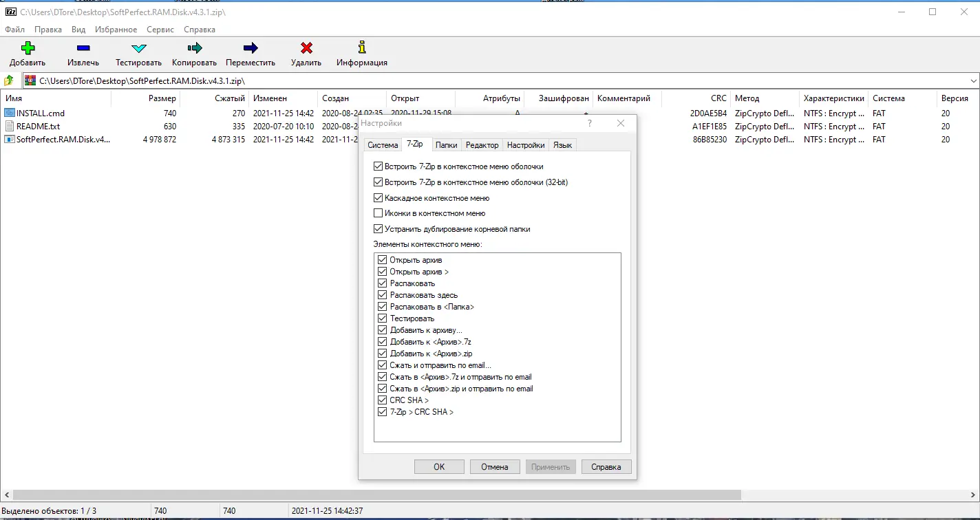
Task: Open the Справка menu
Action: point(200,30)
